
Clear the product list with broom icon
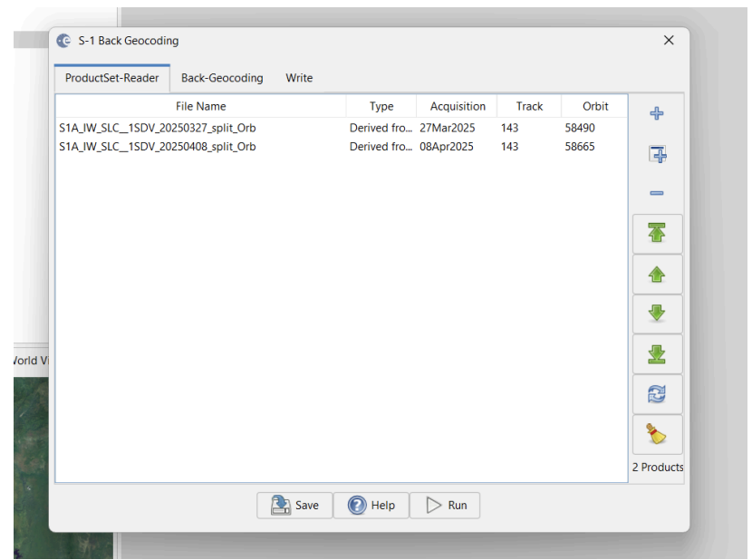[657, 435]
